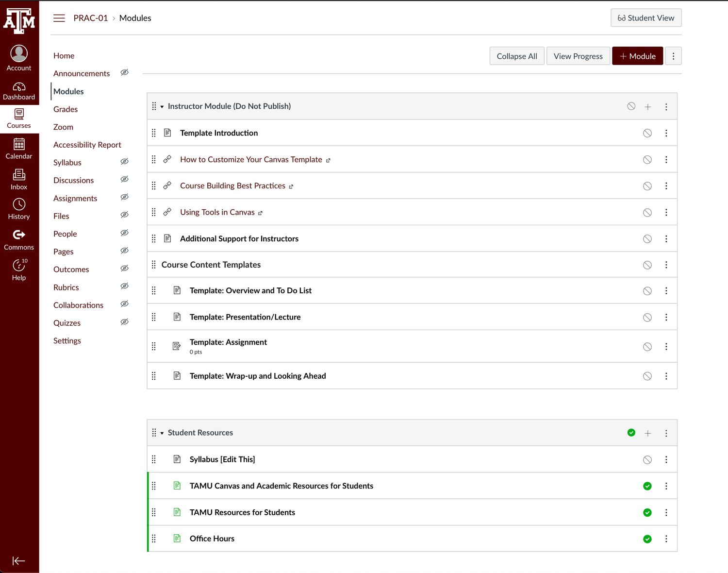Click the link icon for Using Tools in Canvas
This screenshot has width=728, height=573.
(167, 212)
